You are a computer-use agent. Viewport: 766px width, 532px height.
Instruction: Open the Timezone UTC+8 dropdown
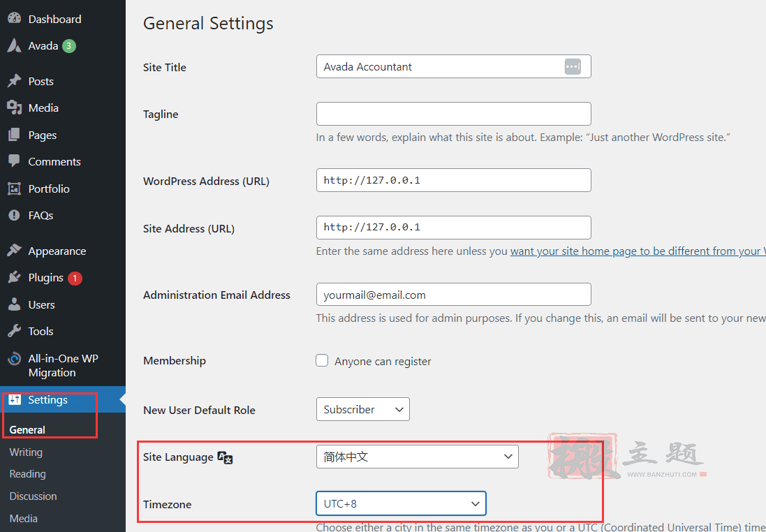(401, 503)
